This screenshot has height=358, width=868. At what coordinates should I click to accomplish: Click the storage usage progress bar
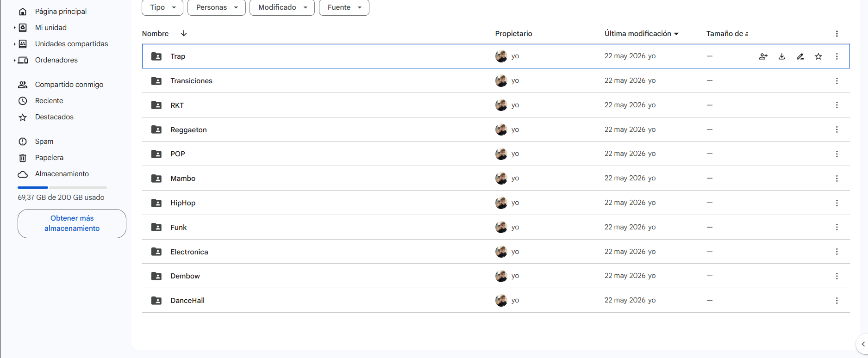[62, 187]
